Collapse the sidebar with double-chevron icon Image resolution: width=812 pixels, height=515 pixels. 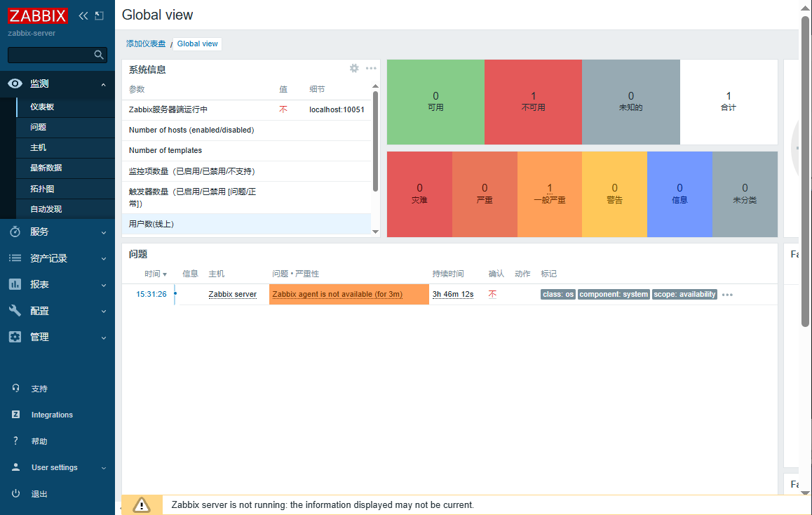pyautogui.click(x=83, y=16)
